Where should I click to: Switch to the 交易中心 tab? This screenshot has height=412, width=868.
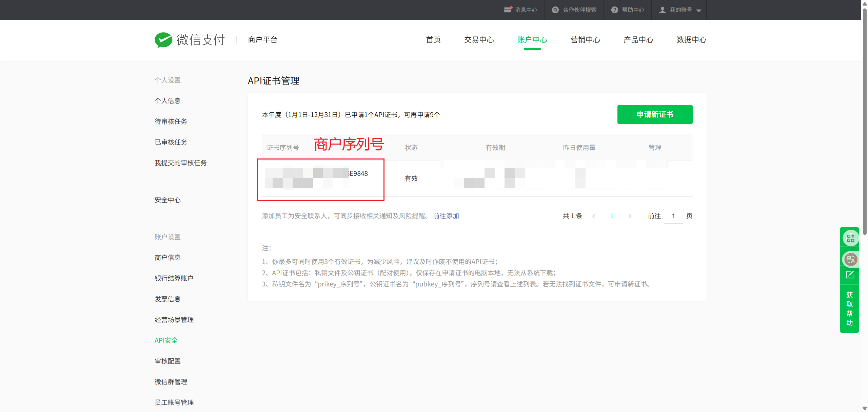pos(479,40)
